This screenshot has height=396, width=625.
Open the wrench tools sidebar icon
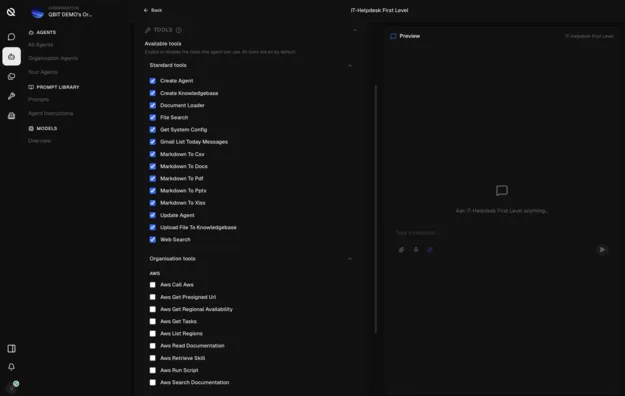12,96
